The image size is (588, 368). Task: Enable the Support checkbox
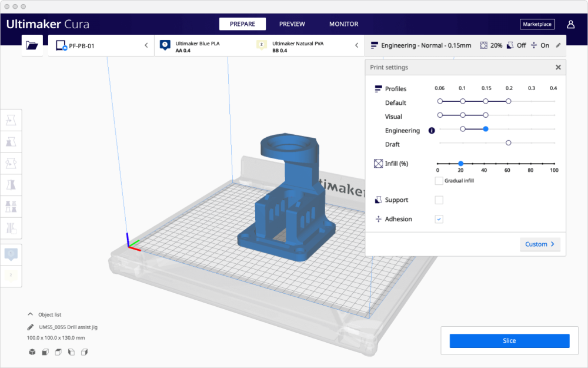pos(439,200)
